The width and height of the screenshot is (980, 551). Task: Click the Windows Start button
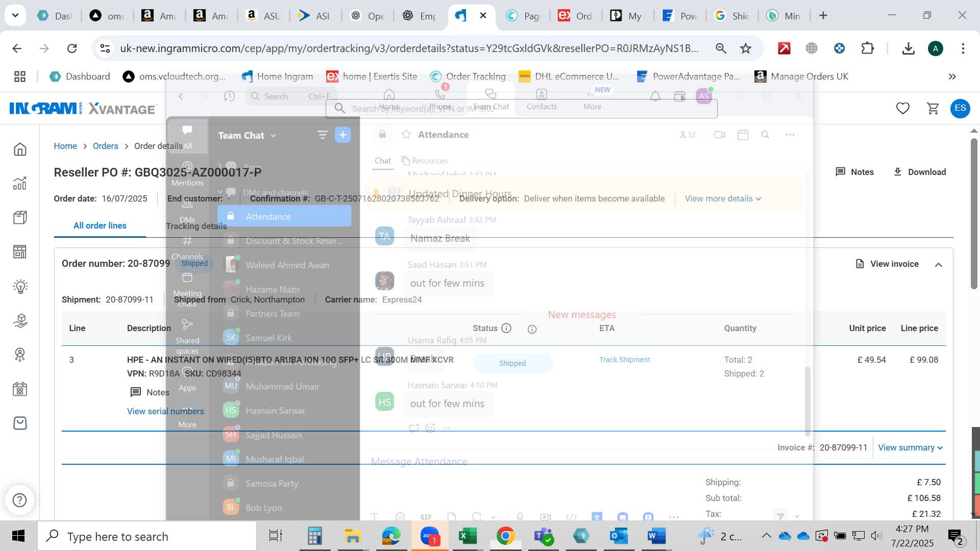tap(18, 536)
